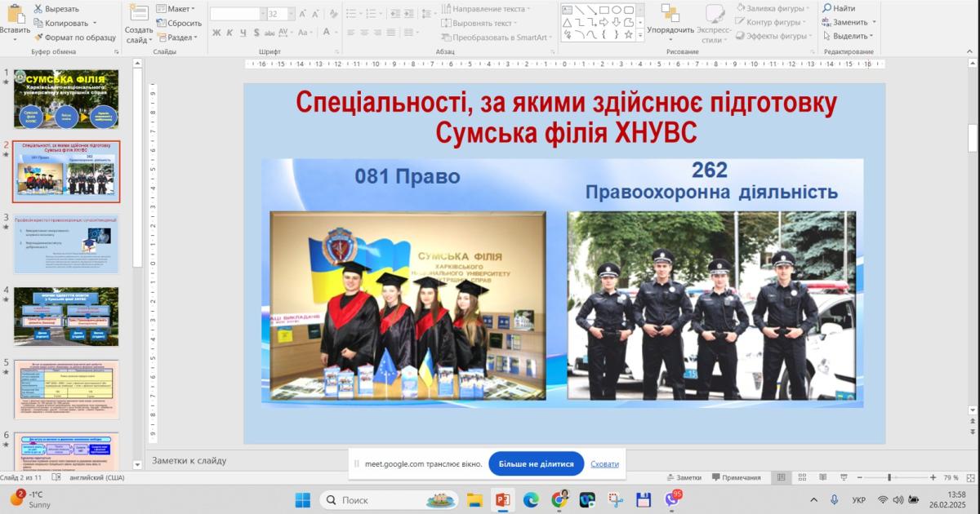Toggle strikethrough abc formatting

coord(270,33)
